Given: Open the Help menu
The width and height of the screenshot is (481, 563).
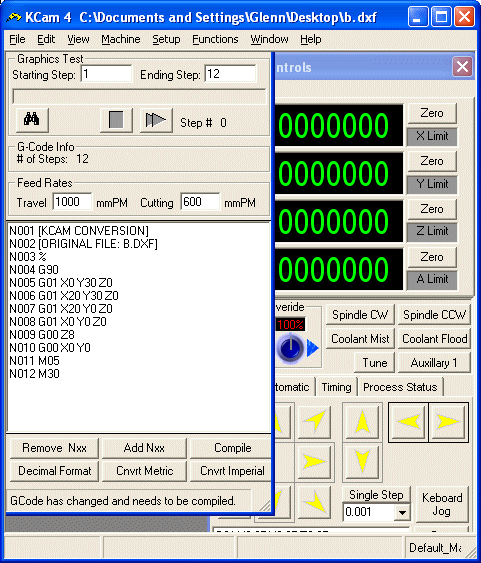Looking at the screenshot, I should pos(311,39).
